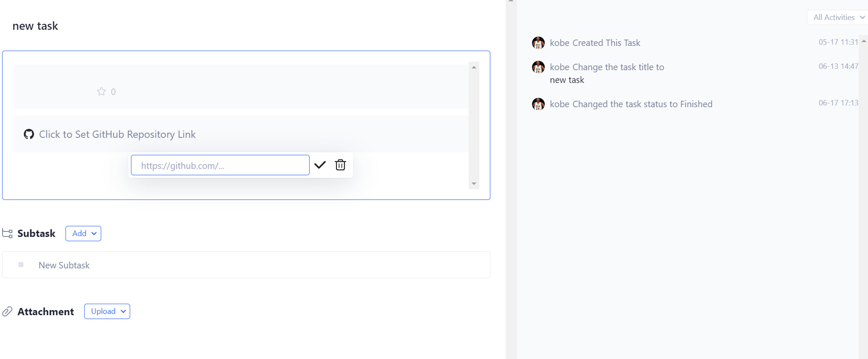This screenshot has height=359, width=868.
Task: Open the All Activities filter dropdown
Action: click(838, 17)
